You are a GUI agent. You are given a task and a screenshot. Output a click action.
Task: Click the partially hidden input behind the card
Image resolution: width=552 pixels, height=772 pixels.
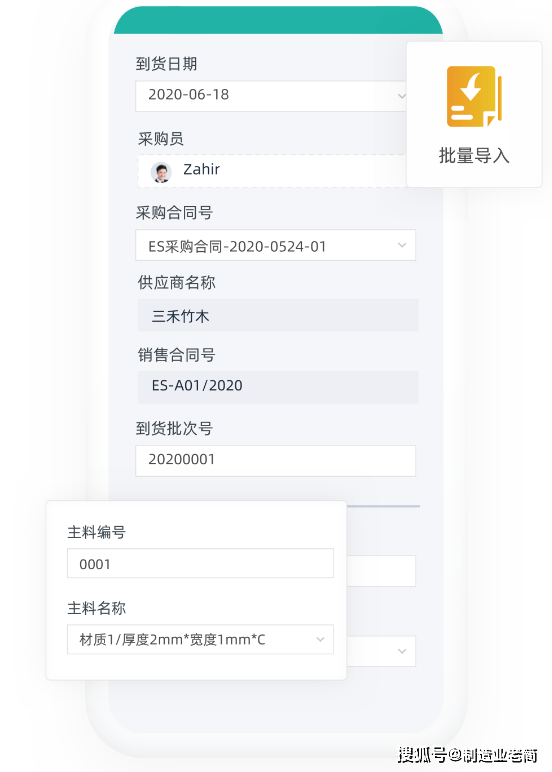tap(381, 571)
